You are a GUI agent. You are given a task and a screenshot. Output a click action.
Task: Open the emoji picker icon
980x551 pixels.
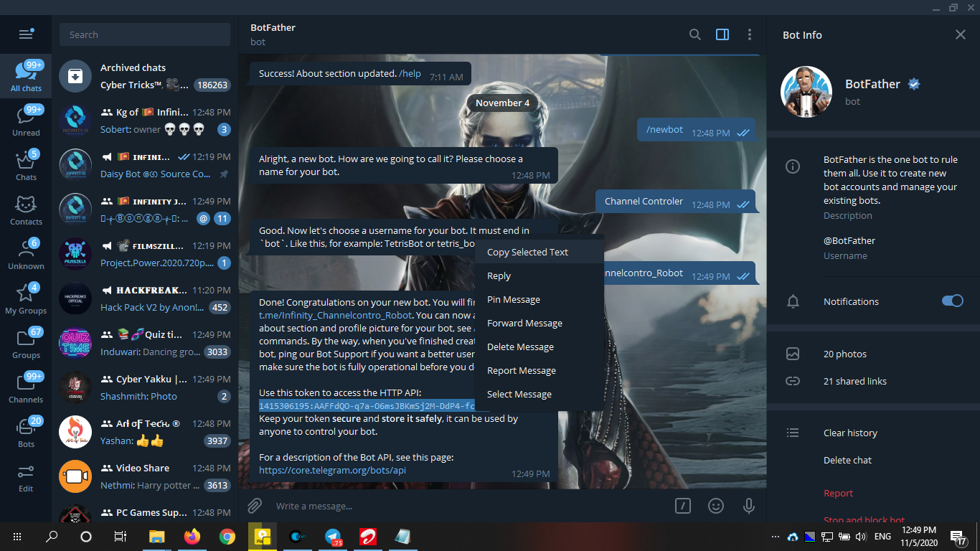(716, 506)
